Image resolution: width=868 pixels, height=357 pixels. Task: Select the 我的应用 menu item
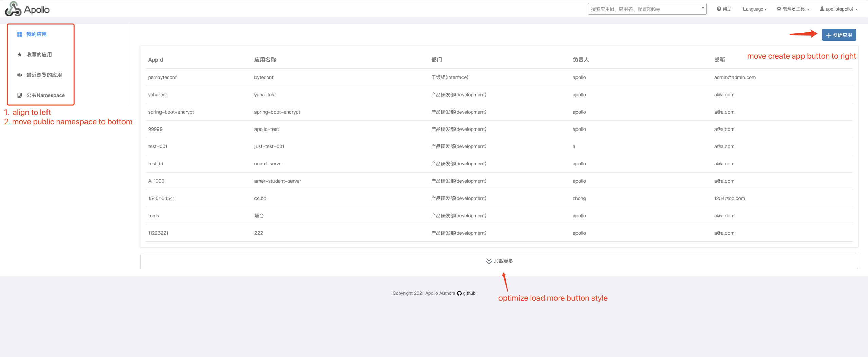37,34
